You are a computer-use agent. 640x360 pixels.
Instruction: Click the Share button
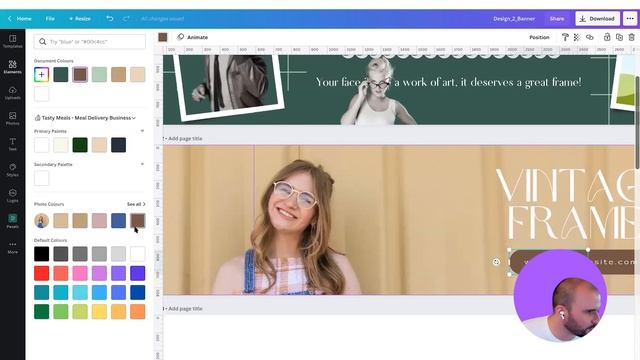556,18
